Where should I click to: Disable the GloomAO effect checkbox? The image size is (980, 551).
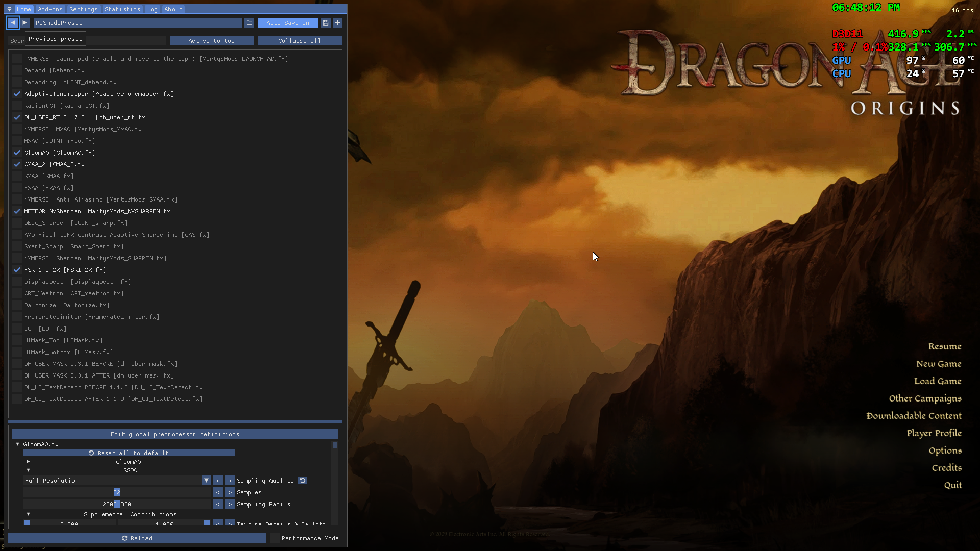coord(17,153)
